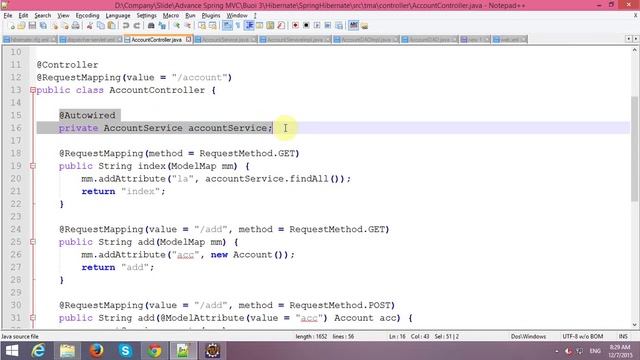The width and height of the screenshot is (640, 360).
Task: Print the file using the printer icon
Action: tap(76, 25)
